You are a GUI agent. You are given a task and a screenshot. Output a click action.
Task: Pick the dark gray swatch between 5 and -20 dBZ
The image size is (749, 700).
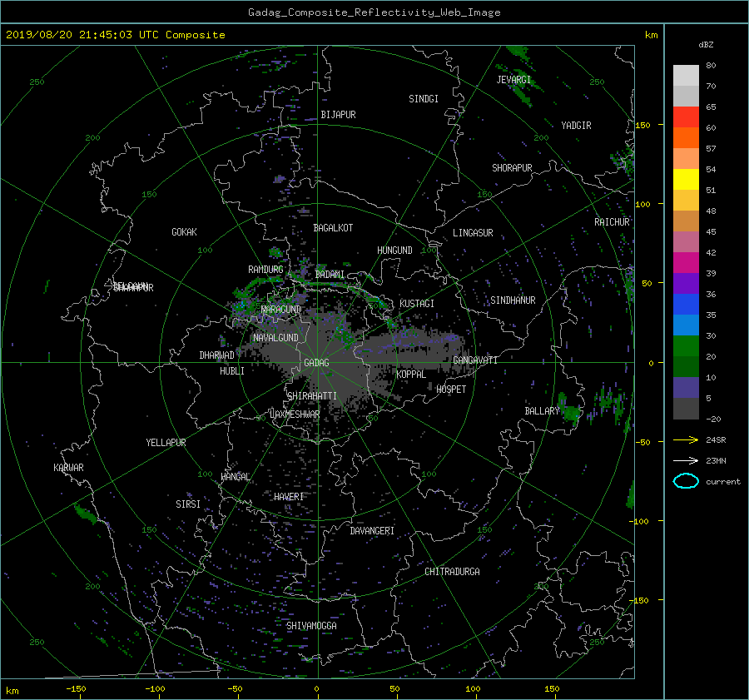pyautogui.click(x=686, y=409)
